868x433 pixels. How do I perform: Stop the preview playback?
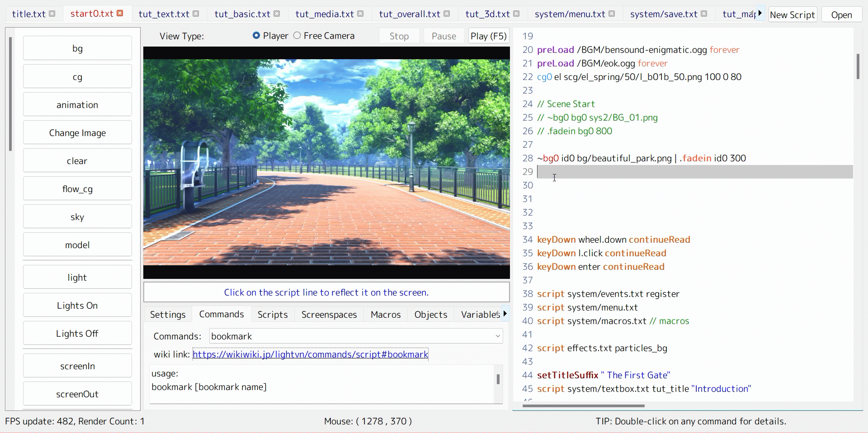(399, 36)
